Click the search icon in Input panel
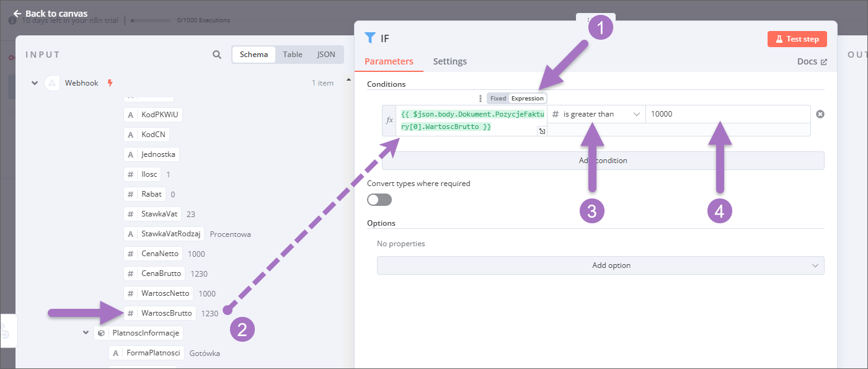The width and height of the screenshot is (868, 369). click(217, 55)
